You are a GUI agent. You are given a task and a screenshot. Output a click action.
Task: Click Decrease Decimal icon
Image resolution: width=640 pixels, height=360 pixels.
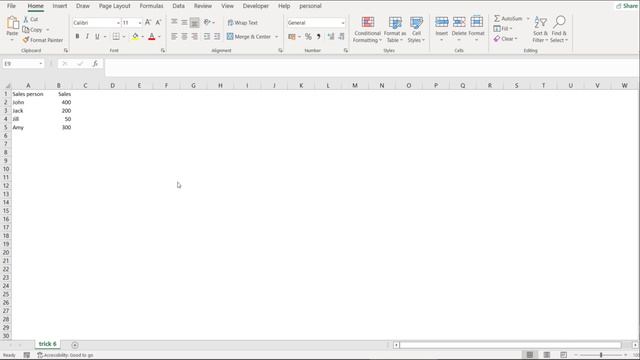click(x=341, y=37)
